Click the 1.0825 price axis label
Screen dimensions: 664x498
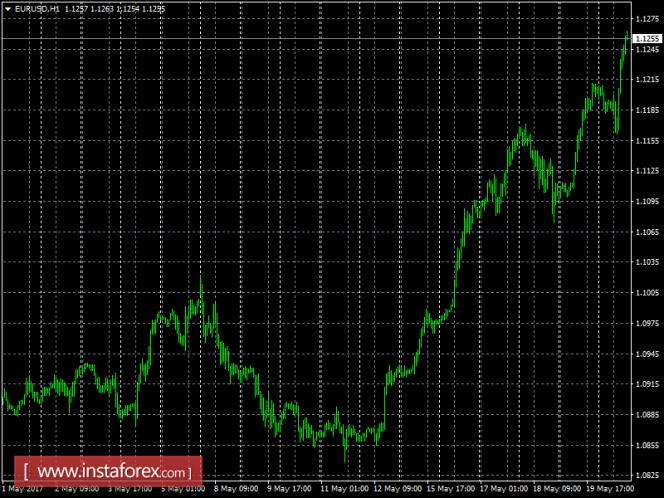[647, 475]
